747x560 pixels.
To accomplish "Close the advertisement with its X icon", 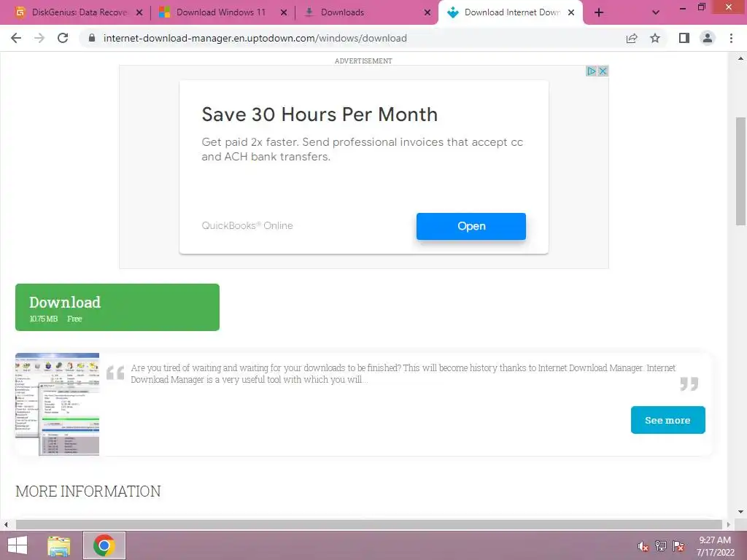I will (x=603, y=71).
